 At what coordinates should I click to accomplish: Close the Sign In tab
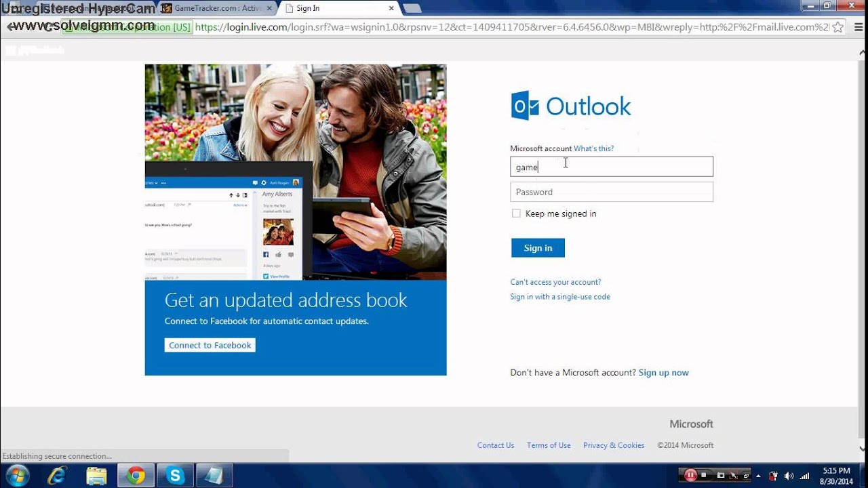pyautogui.click(x=391, y=8)
